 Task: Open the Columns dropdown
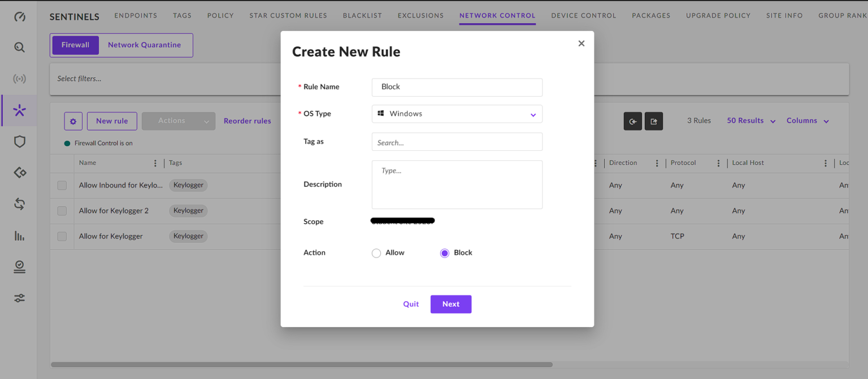point(807,120)
